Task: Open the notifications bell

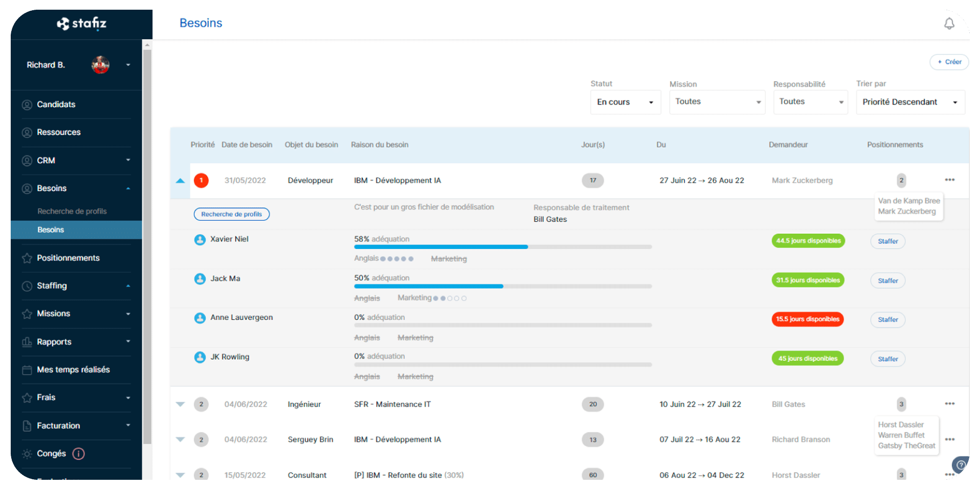Action: 949,23
